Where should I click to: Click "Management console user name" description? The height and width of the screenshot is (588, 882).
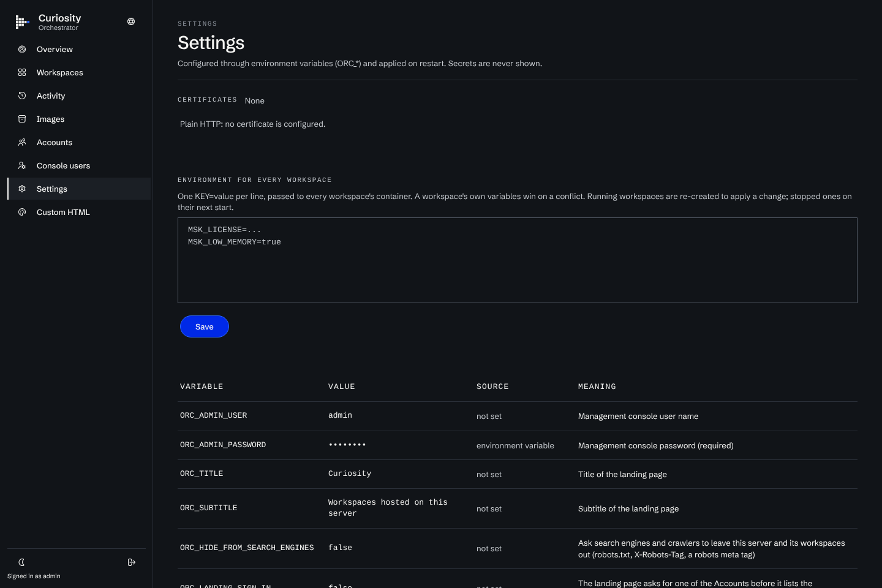pyautogui.click(x=638, y=417)
